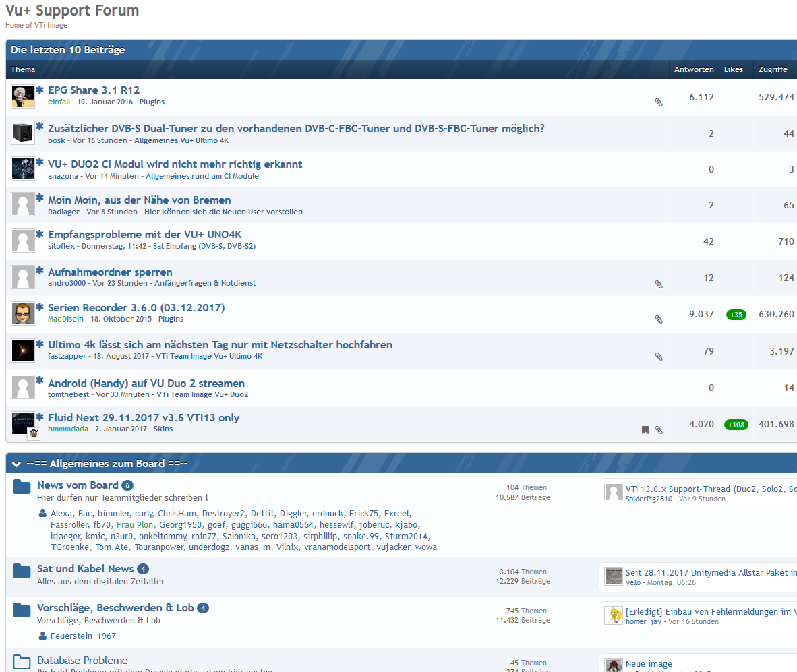Open the News vom Board folder icon
This screenshot has height=672, width=797.
[x=22, y=487]
